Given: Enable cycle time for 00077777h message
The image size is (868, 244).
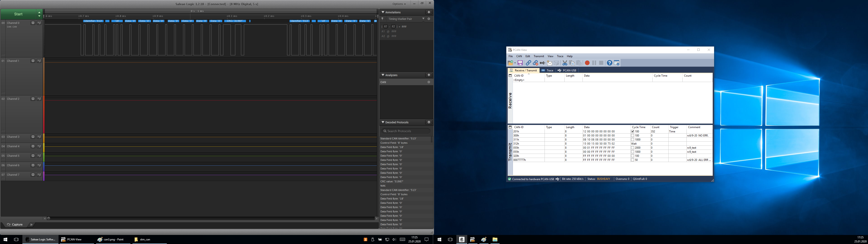Looking at the screenshot, I should 632,160.
